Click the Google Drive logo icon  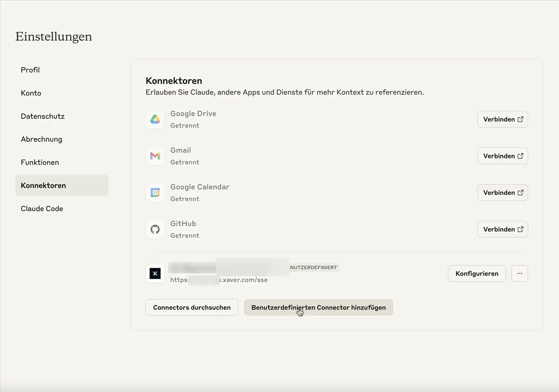coord(155,119)
